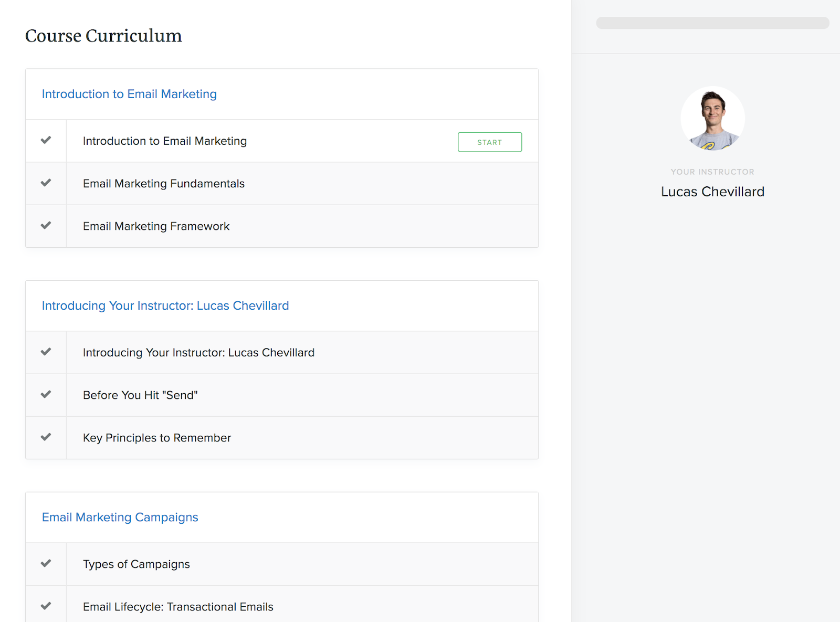Click the Lucas Chevillard instructor name
Image resolution: width=840 pixels, height=622 pixels.
click(x=712, y=192)
